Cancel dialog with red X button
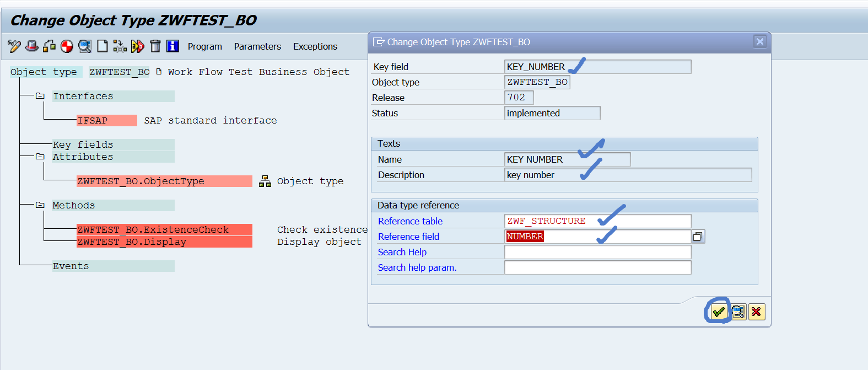 point(756,312)
